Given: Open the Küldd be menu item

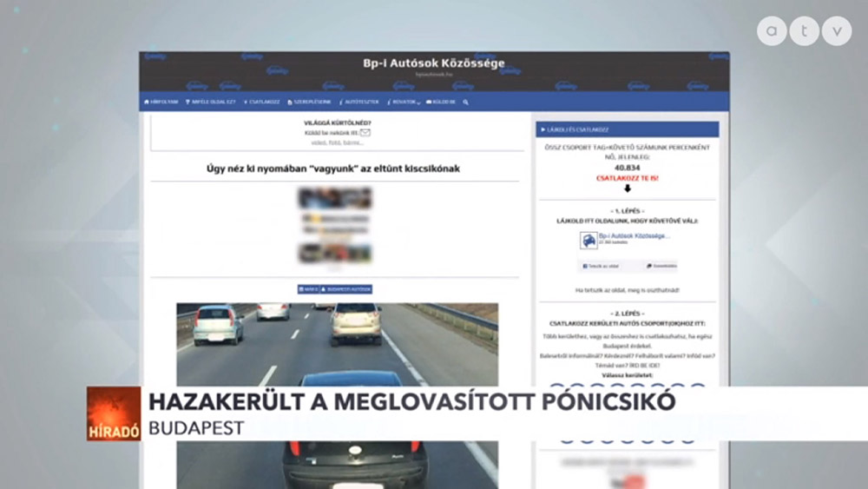Looking at the screenshot, I should tap(441, 102).
